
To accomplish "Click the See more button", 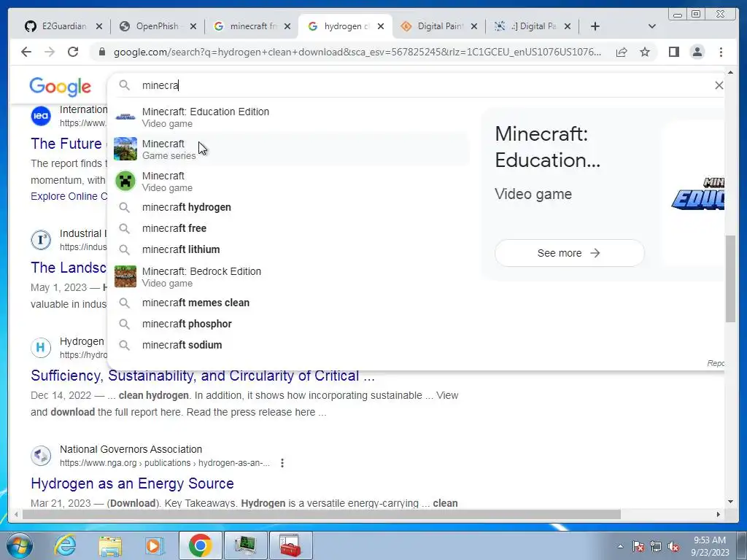I will pyautogui.click(x=569, y=253).
